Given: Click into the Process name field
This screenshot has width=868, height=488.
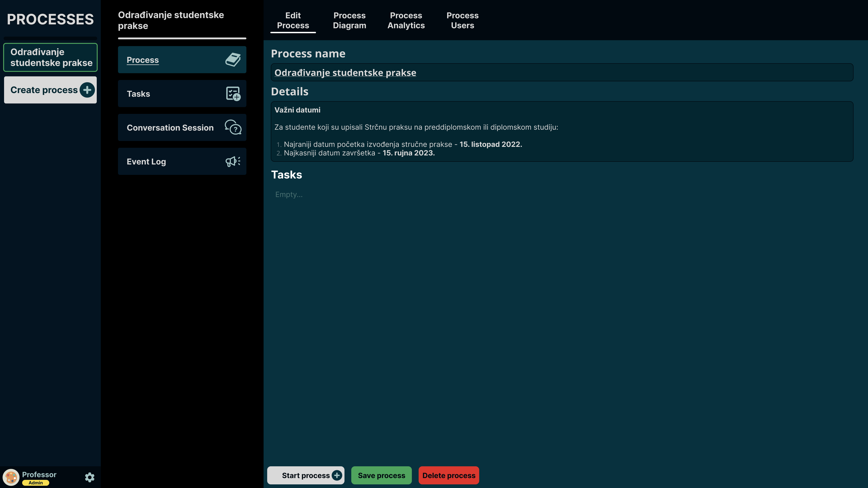Looking at the screenshot, I should pyautogui.click(x=562, y=72).
